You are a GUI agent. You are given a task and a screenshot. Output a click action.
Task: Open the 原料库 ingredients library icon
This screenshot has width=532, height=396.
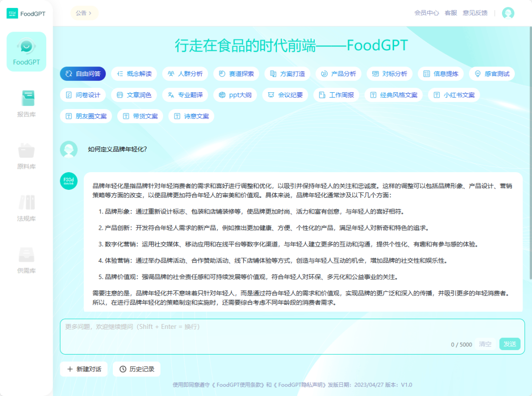tap(27, 151)
